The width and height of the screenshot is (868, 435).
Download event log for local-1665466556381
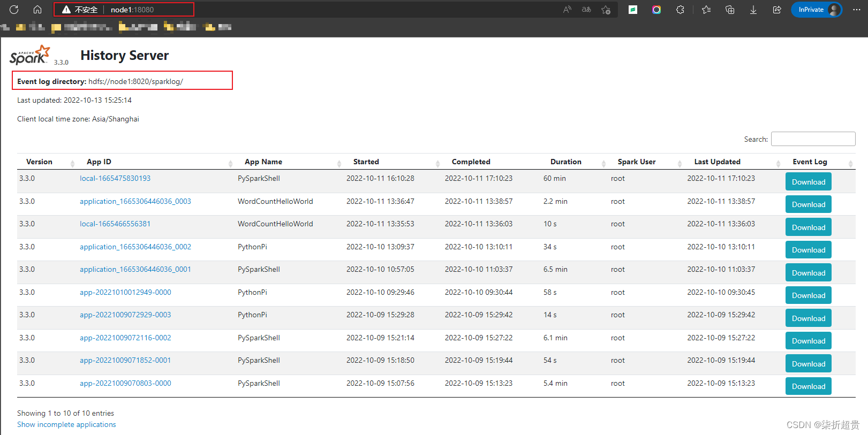(x=809, y=227)
